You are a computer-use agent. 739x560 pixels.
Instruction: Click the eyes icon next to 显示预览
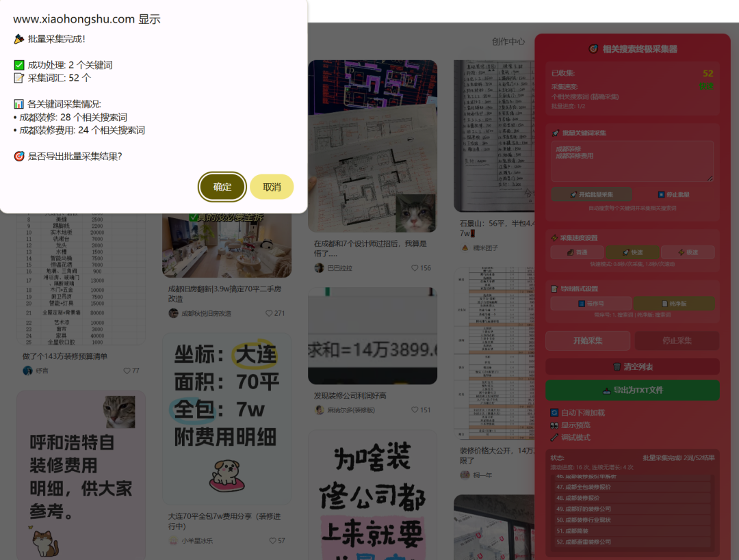coord(554,425)
